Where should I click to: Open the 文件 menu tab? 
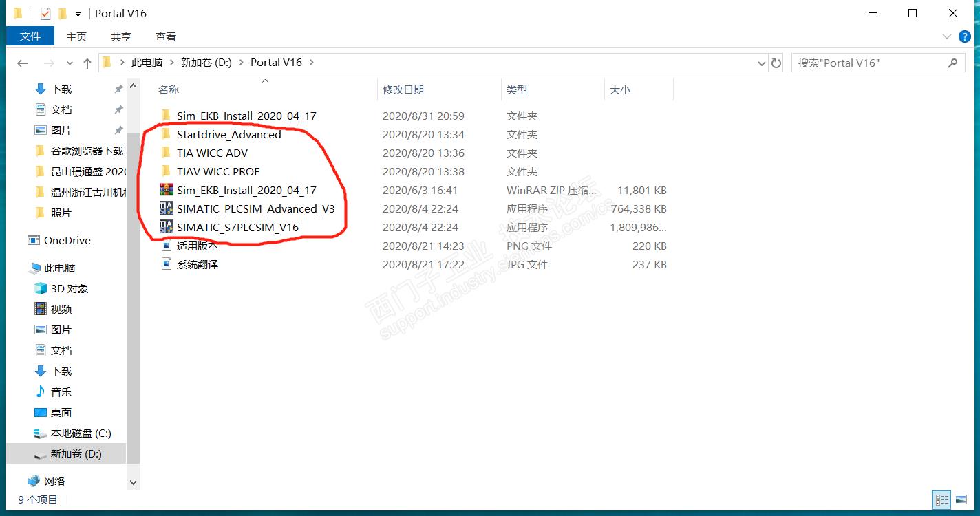(x=30, y=36)
